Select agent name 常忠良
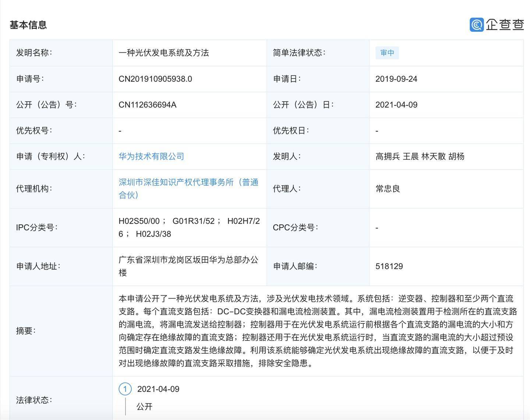This screenshot has width=530, height=420. 388,189
